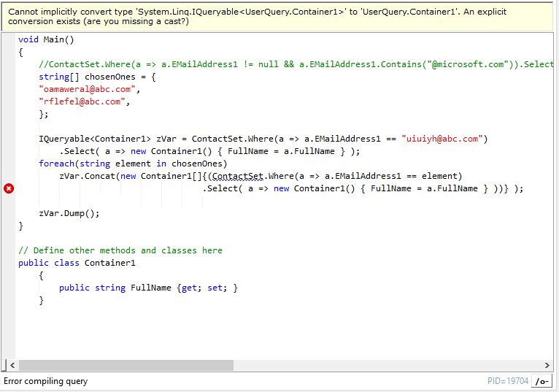Click the PID=19704 status label
The height and width of the screenshot is (392, 559).
click(x=508, y=381)
